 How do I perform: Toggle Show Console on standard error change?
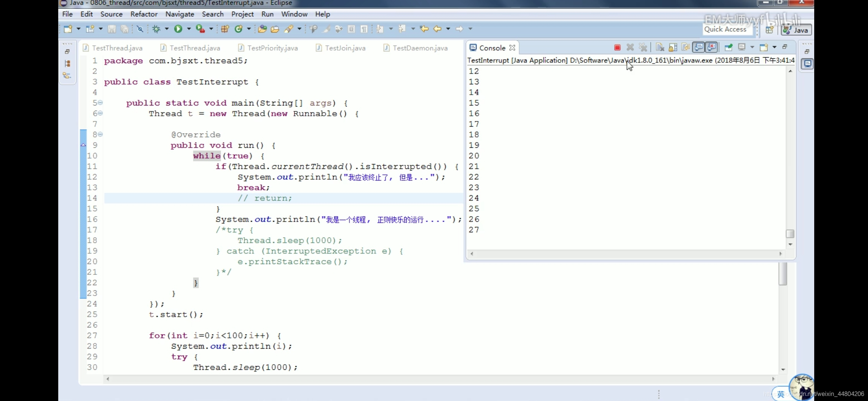(712, 48)
